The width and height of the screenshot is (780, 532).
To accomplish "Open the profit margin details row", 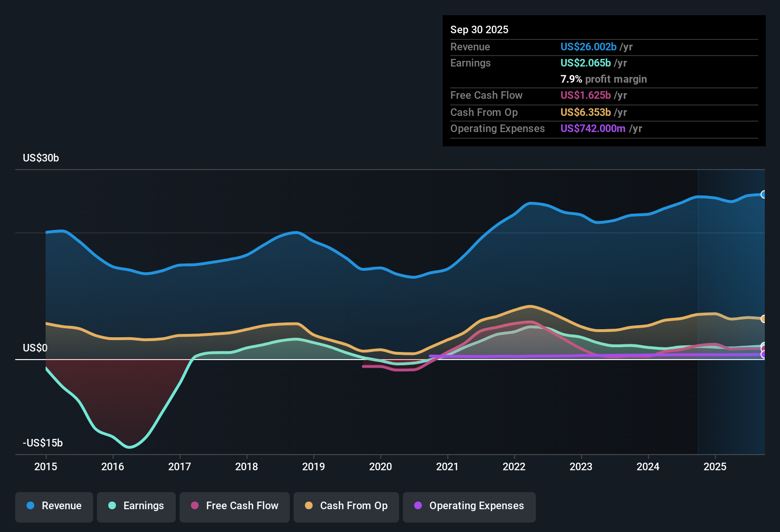I will tap(603, 79).
